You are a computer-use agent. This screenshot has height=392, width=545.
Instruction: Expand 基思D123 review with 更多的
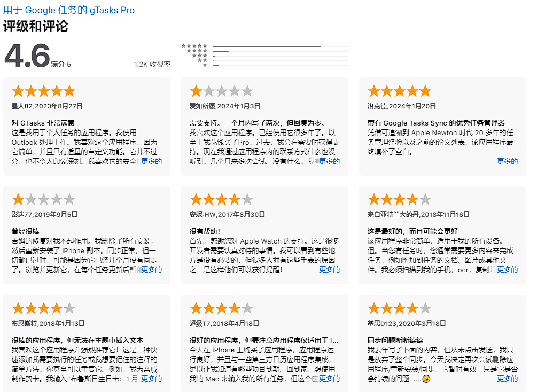tap(508, 379)
